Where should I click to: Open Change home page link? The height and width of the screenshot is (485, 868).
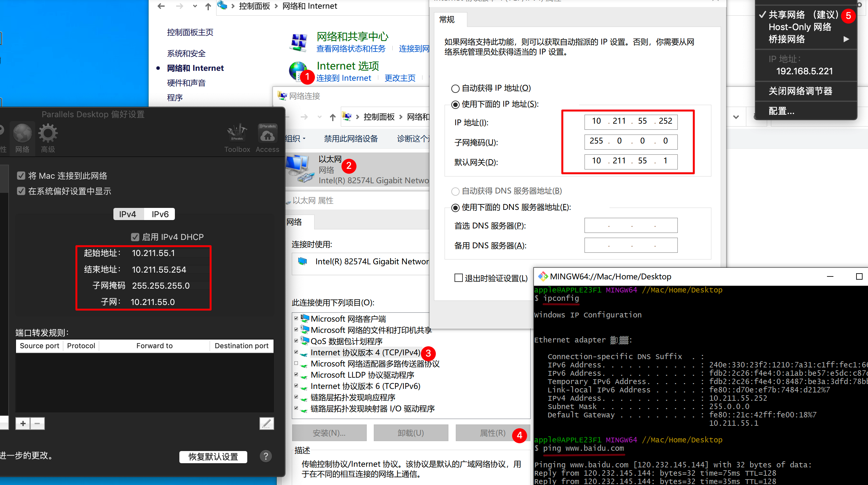[x=400, y=78]
